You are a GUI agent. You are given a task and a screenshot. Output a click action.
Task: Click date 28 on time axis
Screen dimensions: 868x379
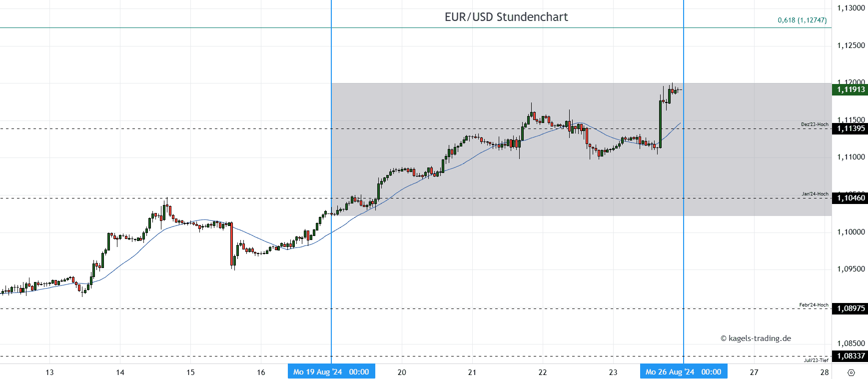point(825,372)
